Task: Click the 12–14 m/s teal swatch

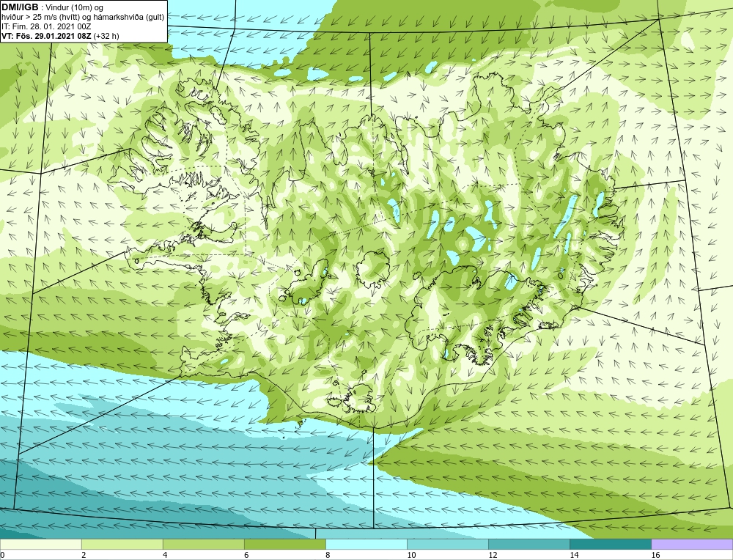Action: [528, 544]
